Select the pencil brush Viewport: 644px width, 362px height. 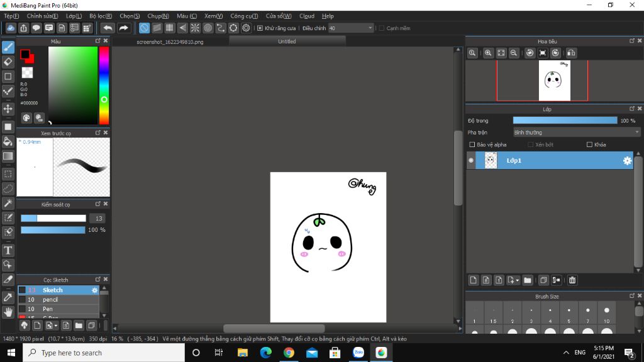pos(58,300)
